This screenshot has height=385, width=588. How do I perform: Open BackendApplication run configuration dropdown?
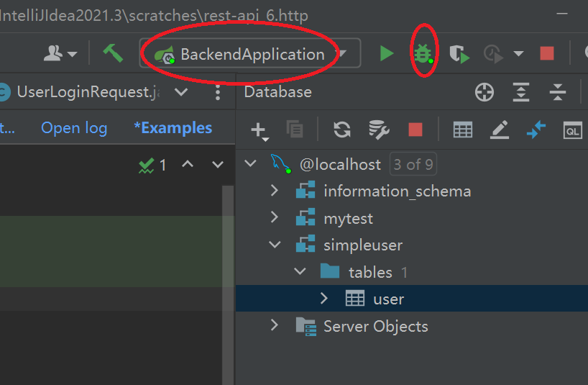click(249, 54)
